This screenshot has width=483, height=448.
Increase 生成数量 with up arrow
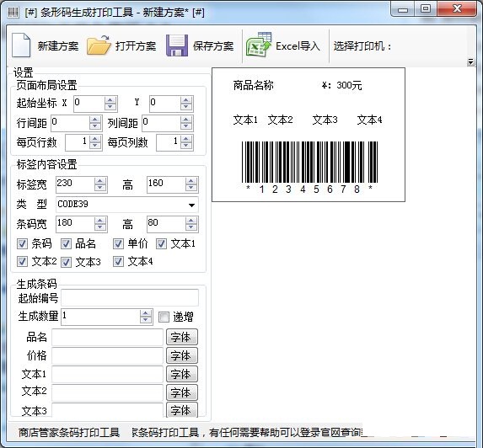(145, 313)
